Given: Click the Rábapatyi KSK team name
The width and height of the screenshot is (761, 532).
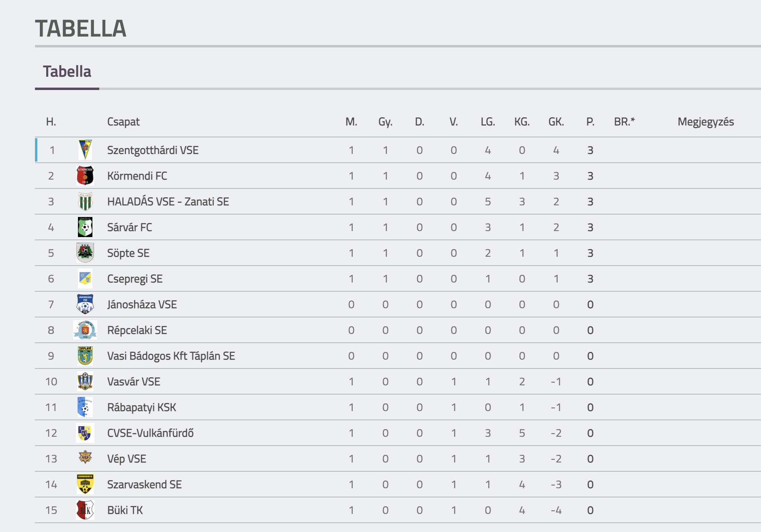Looking at the screenshot, I should tap(141, 407).
